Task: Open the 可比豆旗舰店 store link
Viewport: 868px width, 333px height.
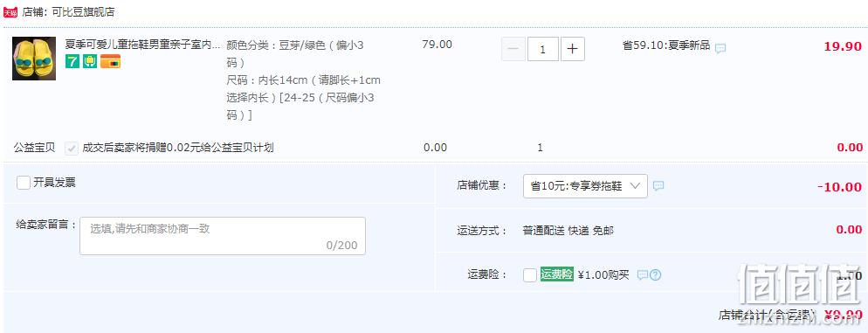Action: pos(84,12)
